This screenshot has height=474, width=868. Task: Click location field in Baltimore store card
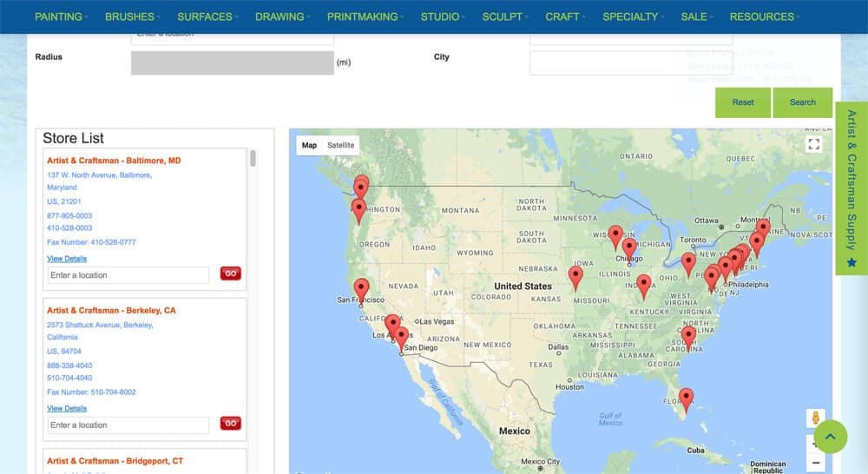click(128, 275)
